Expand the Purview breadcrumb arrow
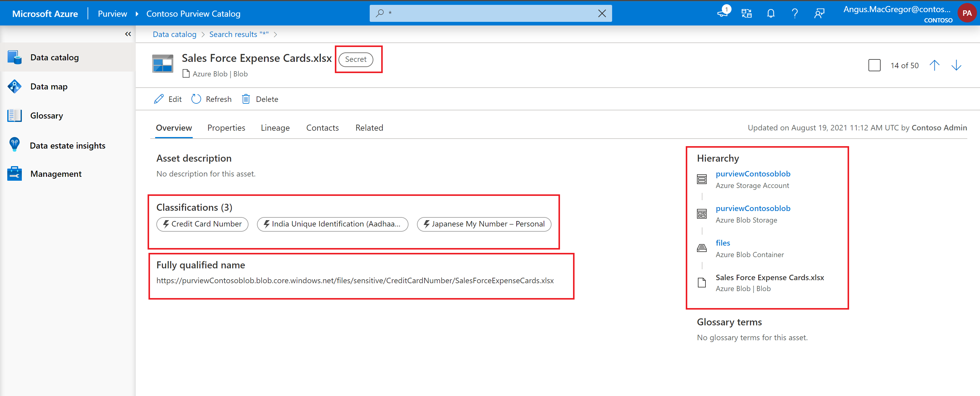The width and height of the screenshot is (980, 396). (137, 14)
